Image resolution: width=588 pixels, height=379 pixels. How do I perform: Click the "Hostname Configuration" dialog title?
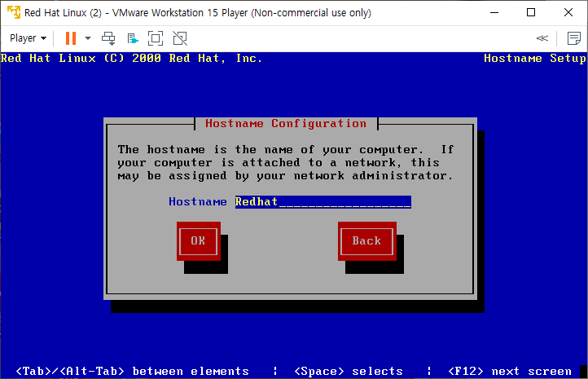coord(286,123)
